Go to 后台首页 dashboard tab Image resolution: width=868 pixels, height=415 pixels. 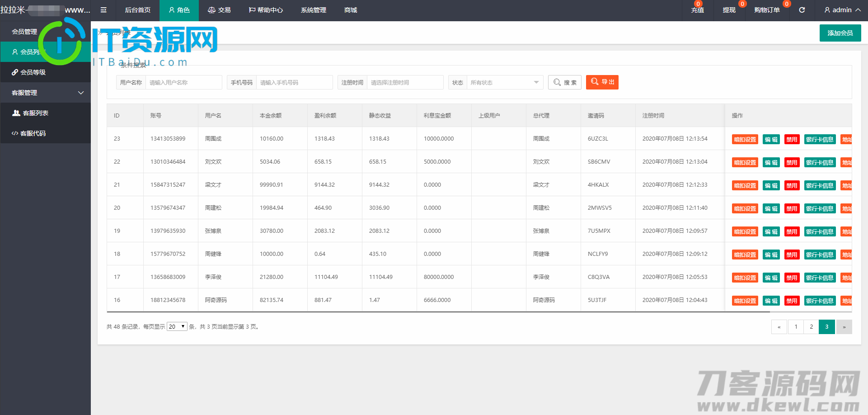(137, 10)
